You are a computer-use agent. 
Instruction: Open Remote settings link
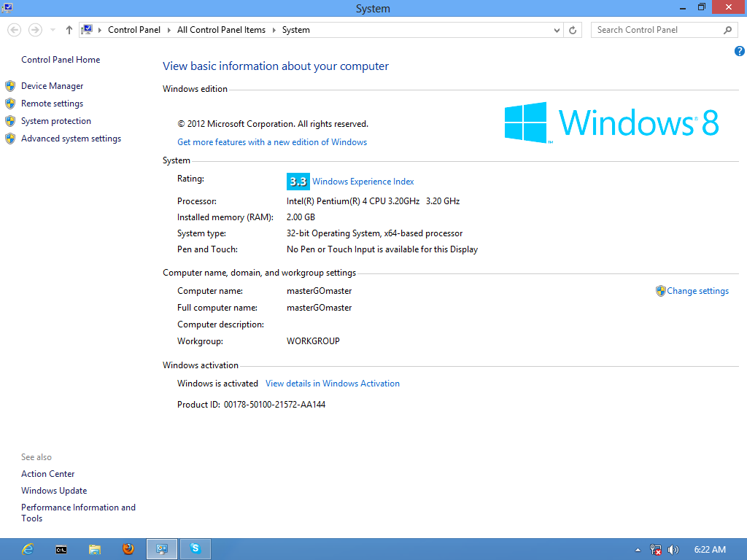(x=52, y=104)
